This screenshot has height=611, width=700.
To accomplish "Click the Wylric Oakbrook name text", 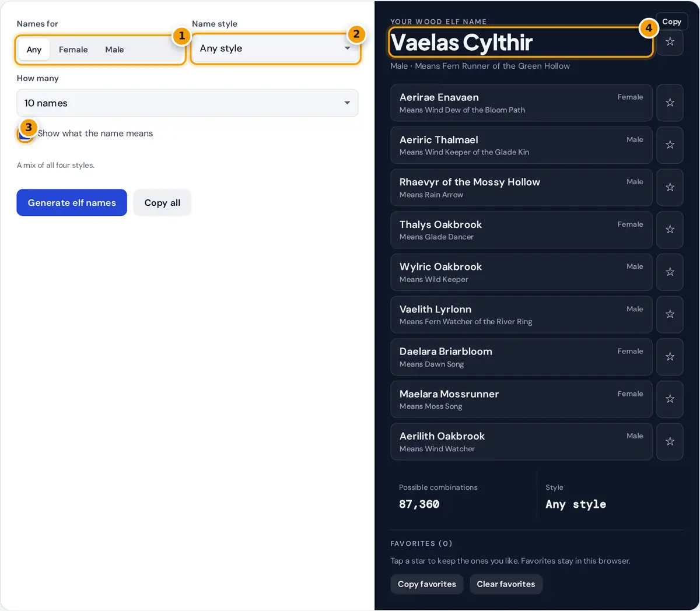I will click(440, 266).
